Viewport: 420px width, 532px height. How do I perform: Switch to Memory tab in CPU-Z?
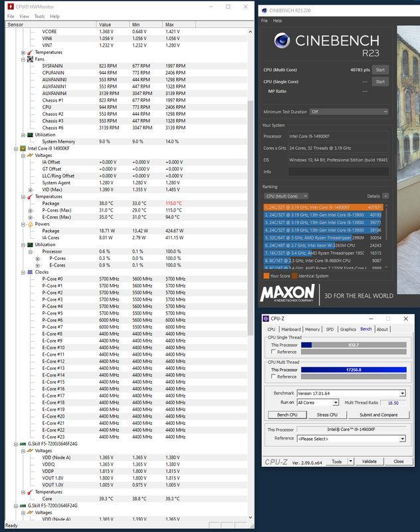click(312, 329)
